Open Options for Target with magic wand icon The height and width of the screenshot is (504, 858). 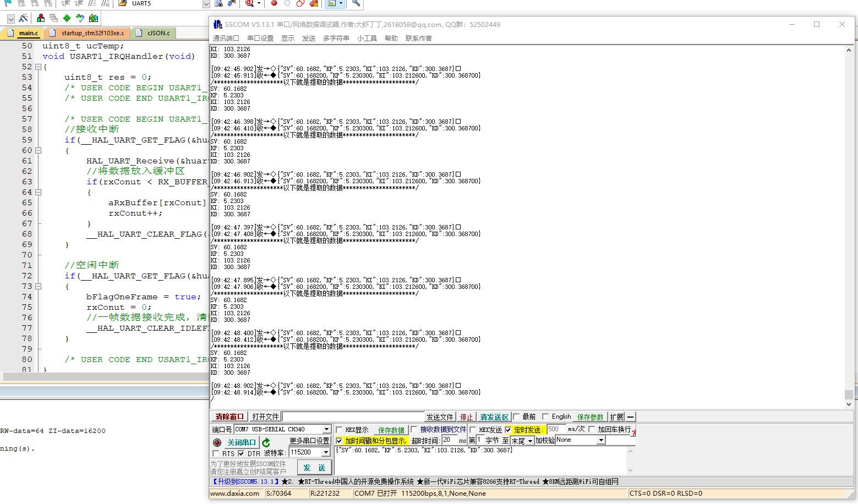pos(22,18)
